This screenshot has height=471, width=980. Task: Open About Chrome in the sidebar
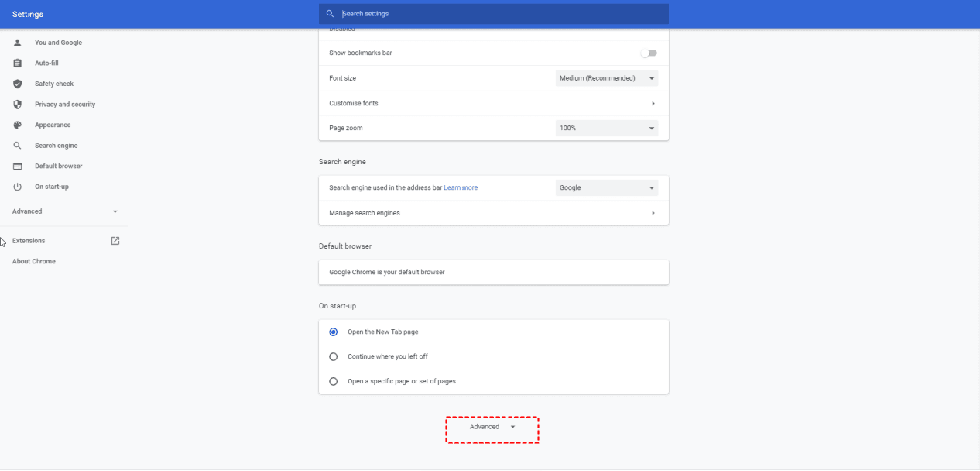pyautogui.click(x=34, y=262)
